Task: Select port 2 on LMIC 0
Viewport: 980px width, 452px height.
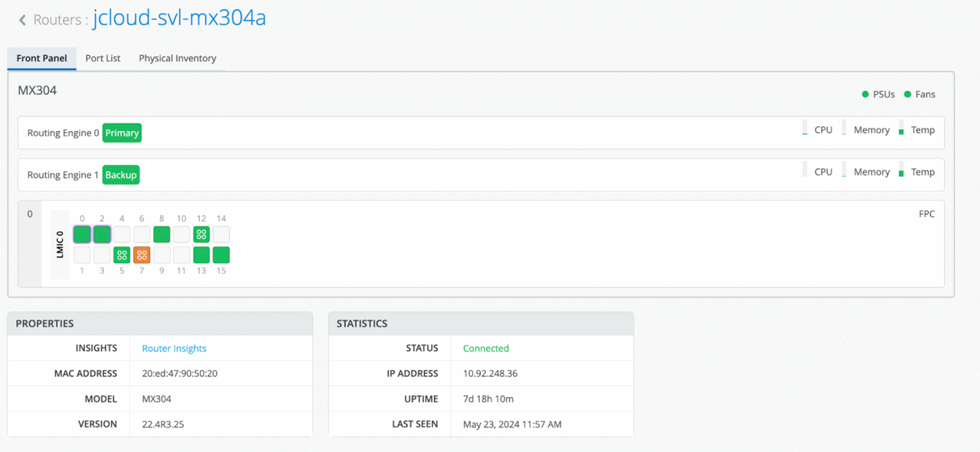Action: click(x=102, y=234)
